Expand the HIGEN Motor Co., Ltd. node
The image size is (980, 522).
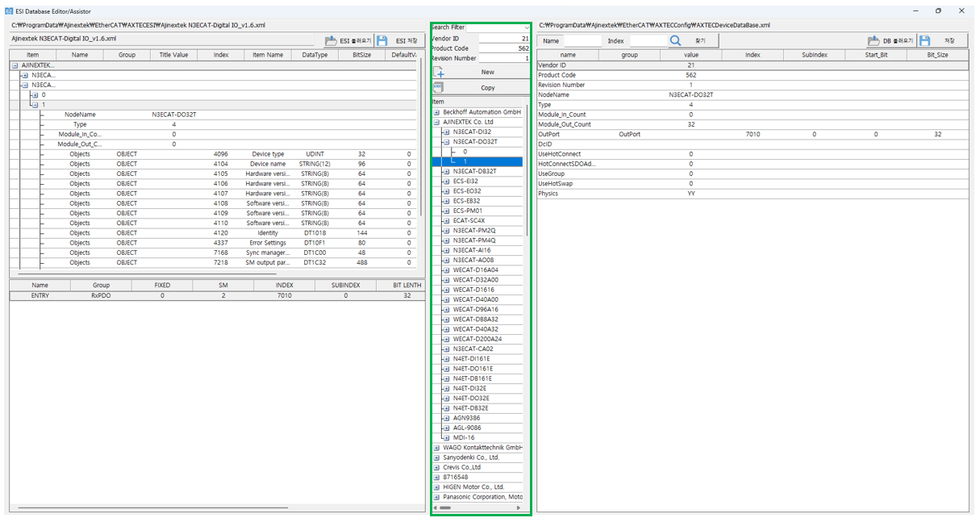point(436,487)
